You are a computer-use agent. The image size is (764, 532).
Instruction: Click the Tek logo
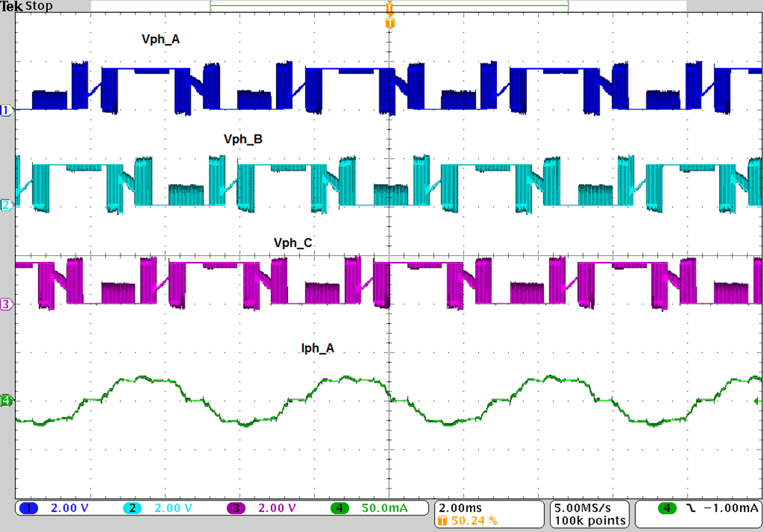click(10, 5)
